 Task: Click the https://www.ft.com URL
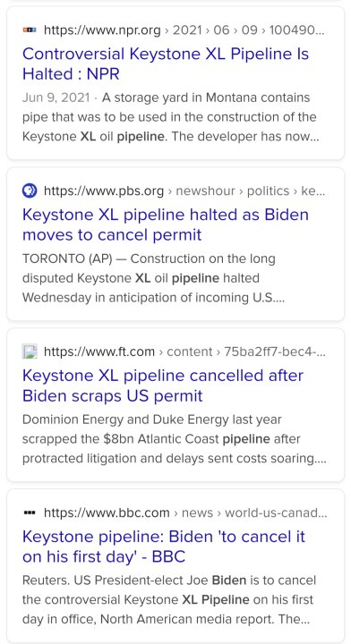99,352
